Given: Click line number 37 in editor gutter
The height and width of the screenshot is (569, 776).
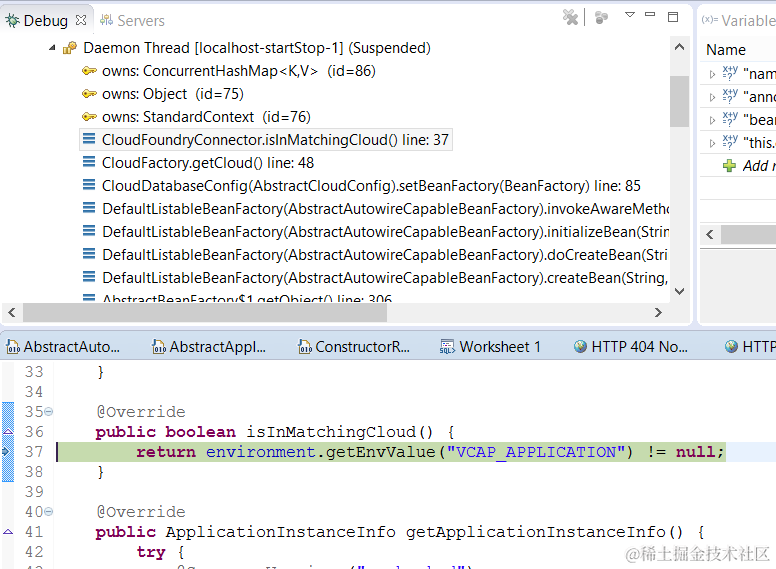Looking at the screenshot, I should [x=34, y=452].
